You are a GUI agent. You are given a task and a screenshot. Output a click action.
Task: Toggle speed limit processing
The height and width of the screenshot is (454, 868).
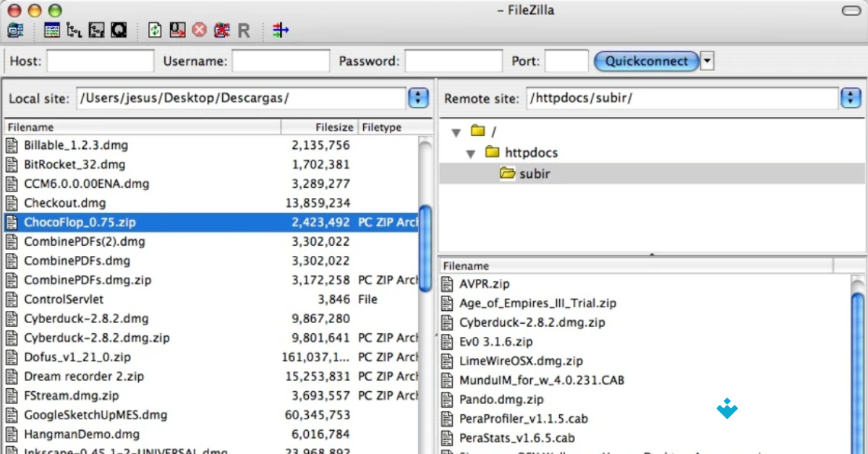pyautogui.click(x=280, y=30)
